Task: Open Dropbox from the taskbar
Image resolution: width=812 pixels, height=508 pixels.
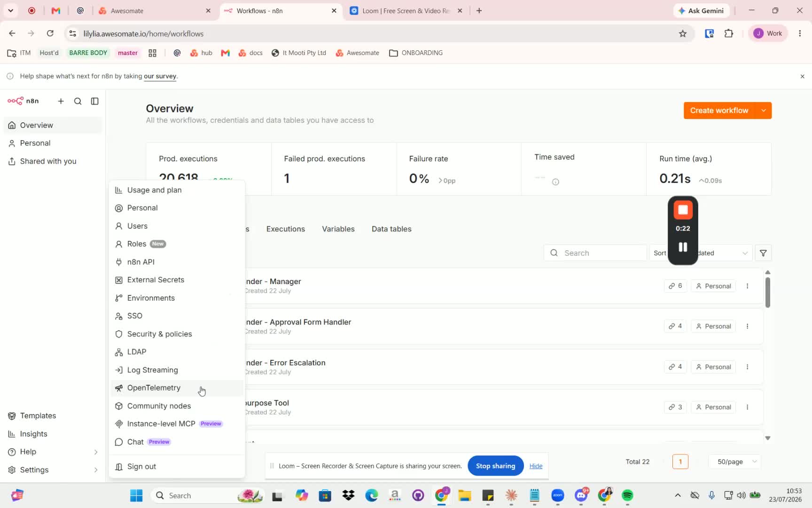Action: 348,495
